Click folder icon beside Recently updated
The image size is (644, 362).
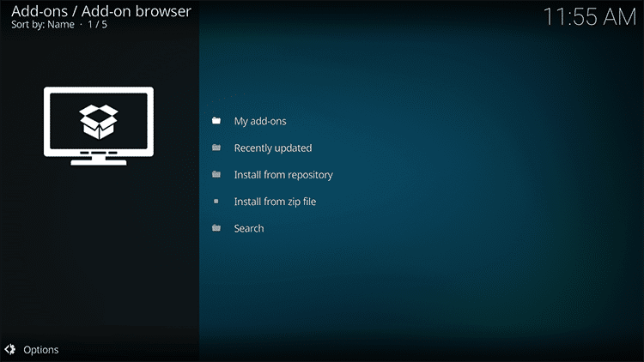[x=216, y=148]
